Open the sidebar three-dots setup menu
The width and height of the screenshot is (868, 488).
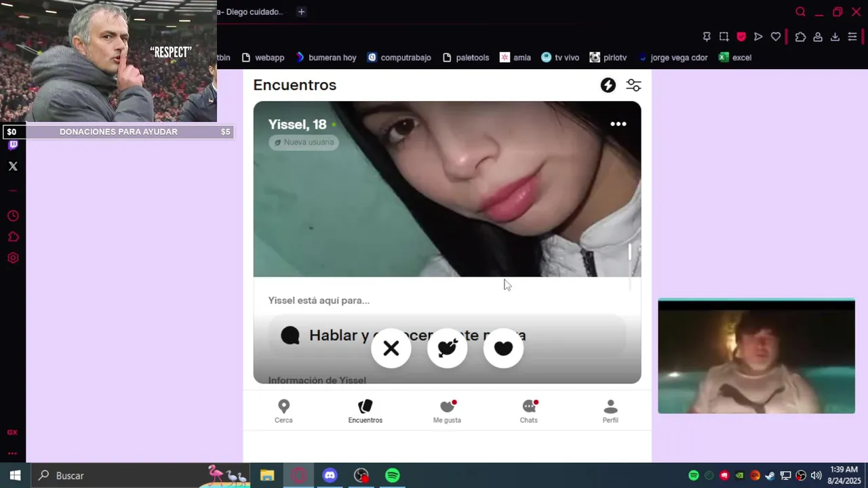(12, 453)
